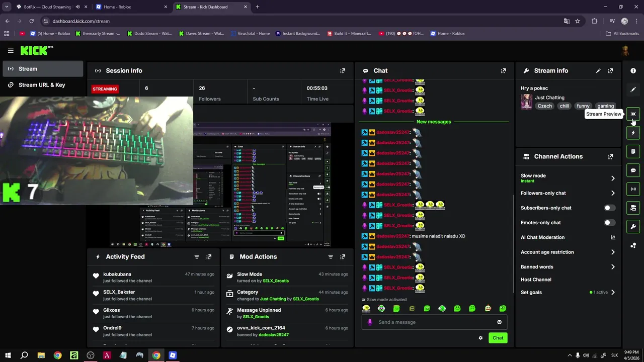
Task: Open OBS Studio from the taskbar
Action: 91,355
